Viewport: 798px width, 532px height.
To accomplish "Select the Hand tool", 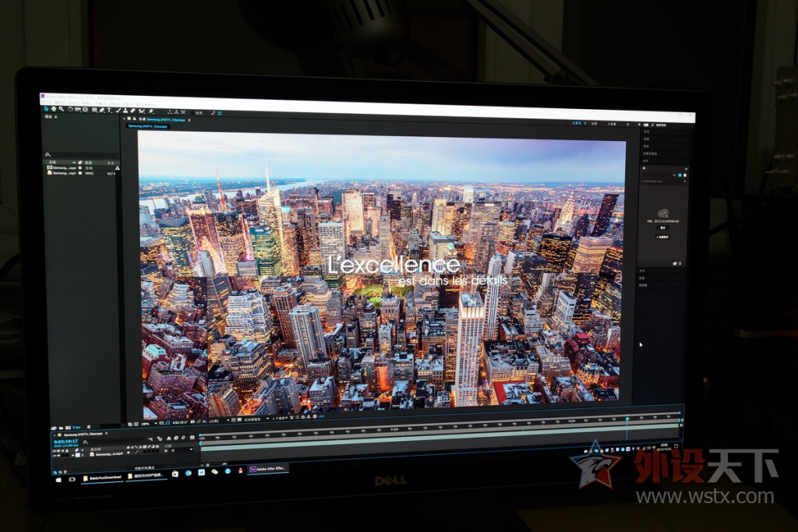I will (x=54, y=109).
